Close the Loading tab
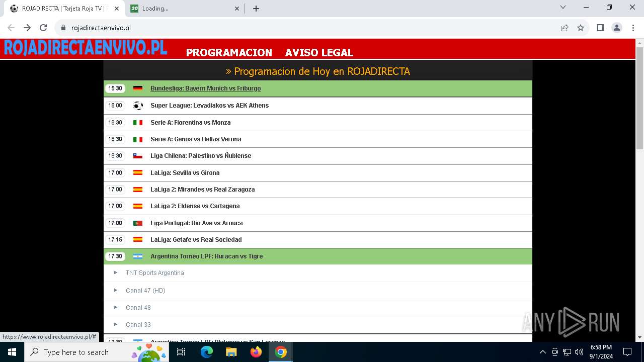The image size is (644, 362). point(237,9)
